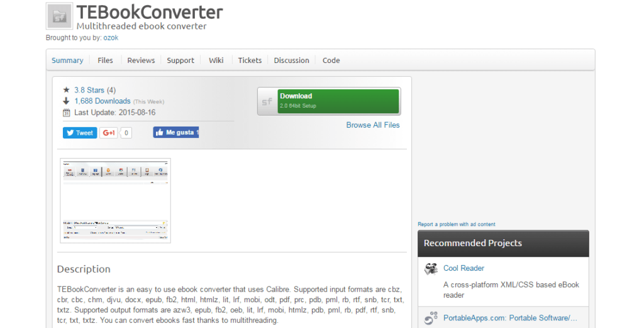Click the Facebook Me gusta button

[176, 132]
